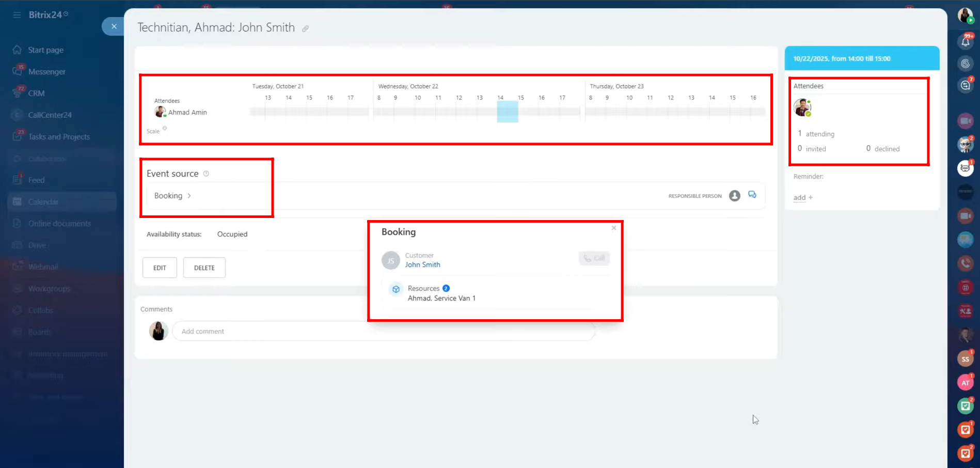Image resolution: width=980 pixels, height=468 pixels.
Task: Open CRM from the left menu
Action: [36, 93]
